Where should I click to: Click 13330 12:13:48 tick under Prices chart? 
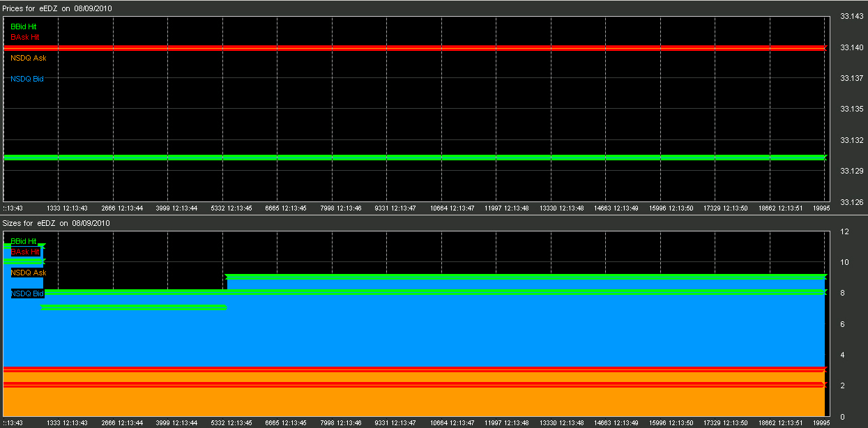(x=561, y=208)
